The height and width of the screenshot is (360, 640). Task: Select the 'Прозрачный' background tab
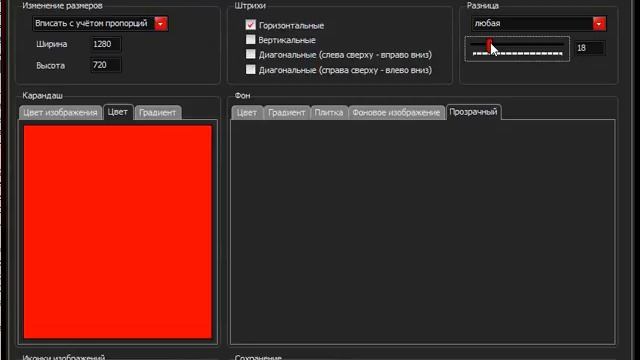click(473, 112)
